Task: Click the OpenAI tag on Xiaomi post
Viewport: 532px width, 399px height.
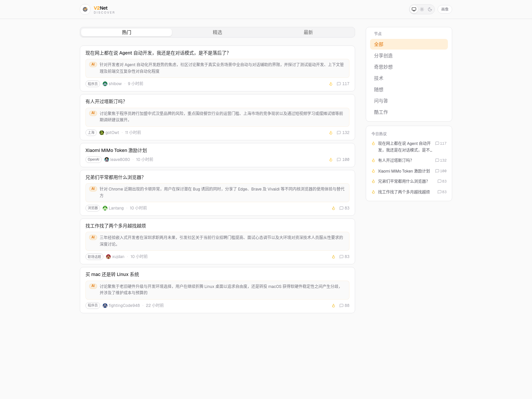Action: [x=93, y=160]
